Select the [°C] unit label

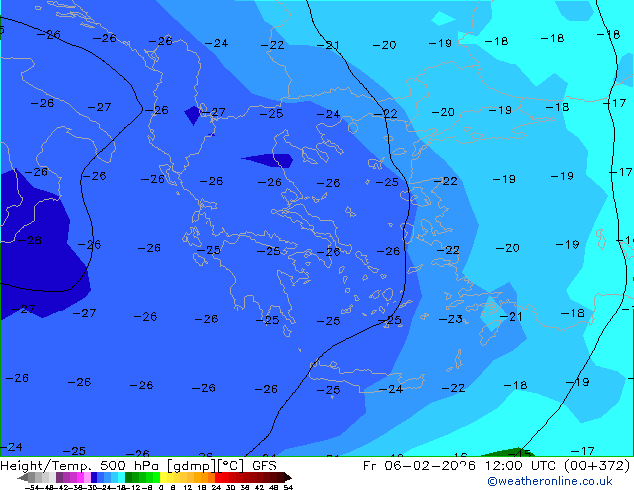pos(231,466)
